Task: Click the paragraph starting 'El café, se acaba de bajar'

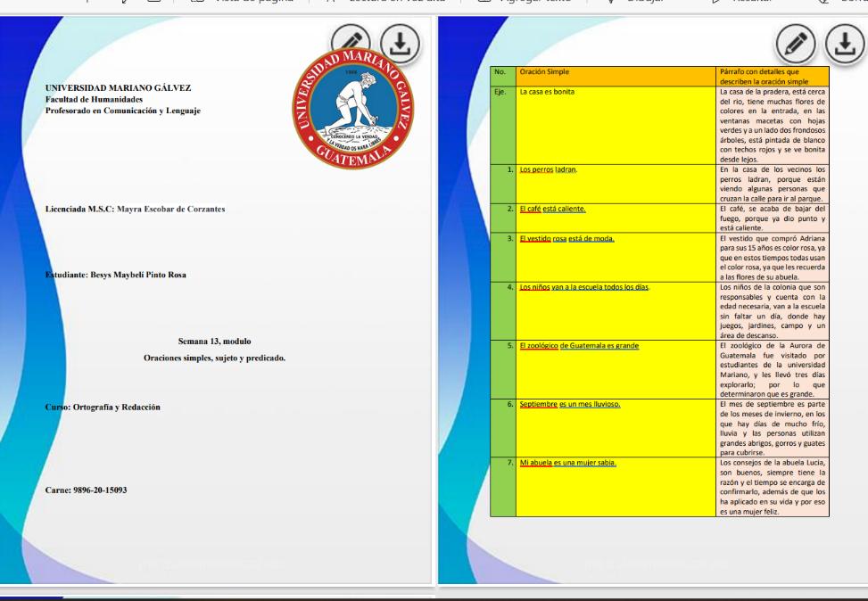Action: pos(773,218)
